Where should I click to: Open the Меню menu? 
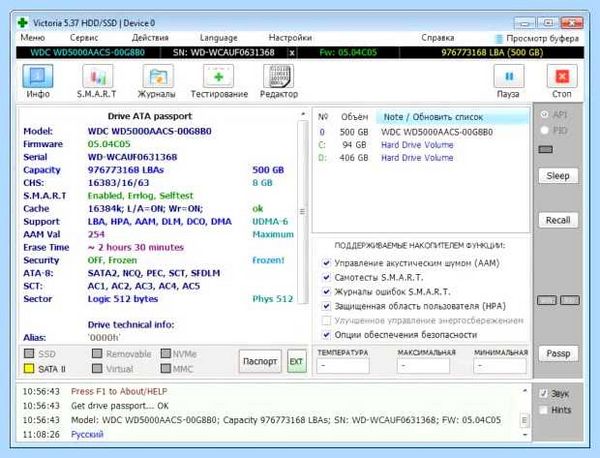pos(33,38)
